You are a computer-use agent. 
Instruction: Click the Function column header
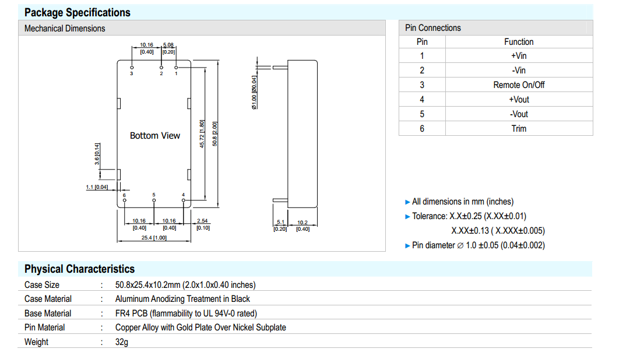pyautogui.click(x=519, y=42)
